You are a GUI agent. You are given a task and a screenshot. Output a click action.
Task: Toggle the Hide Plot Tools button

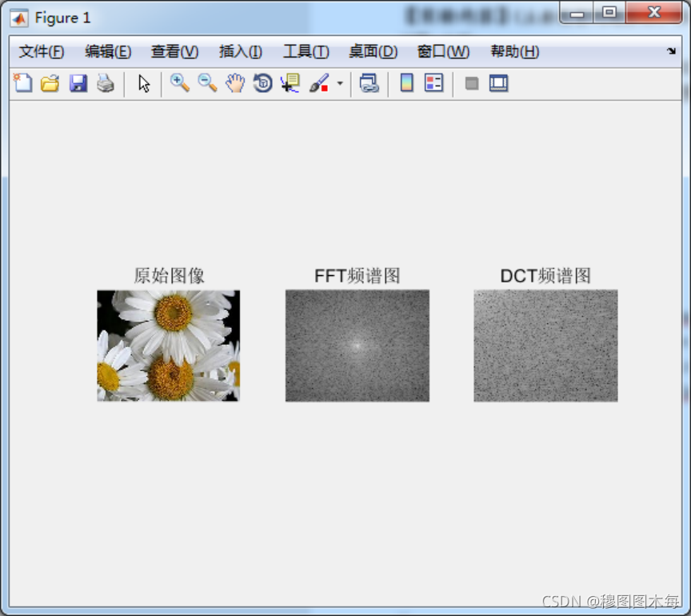[471, 82]
